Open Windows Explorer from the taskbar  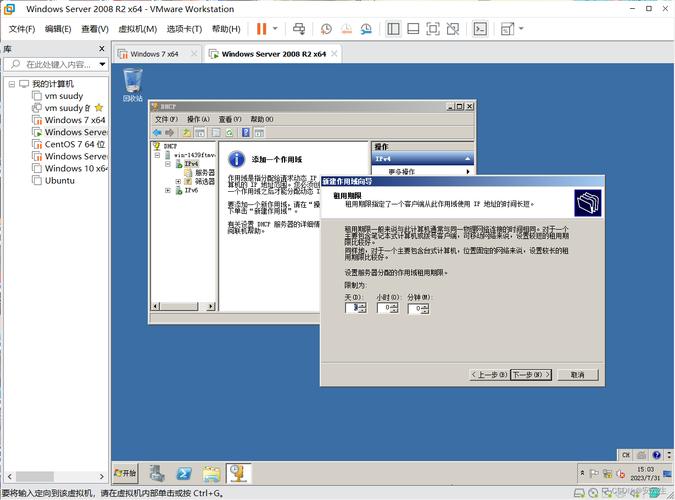coord(212,473)
